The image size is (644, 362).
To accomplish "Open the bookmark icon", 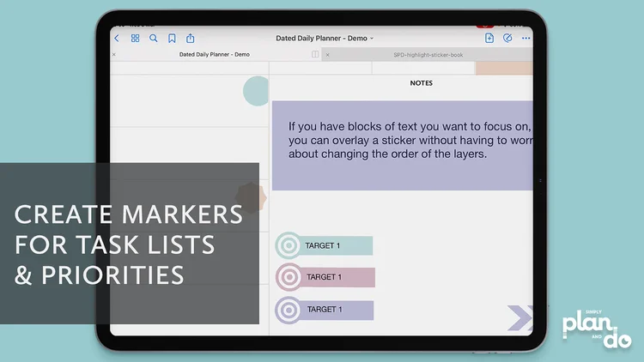I will [172, 38].
